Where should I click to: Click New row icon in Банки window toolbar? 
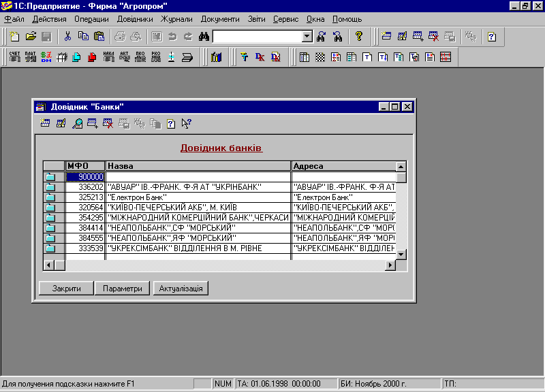point(45,123)
